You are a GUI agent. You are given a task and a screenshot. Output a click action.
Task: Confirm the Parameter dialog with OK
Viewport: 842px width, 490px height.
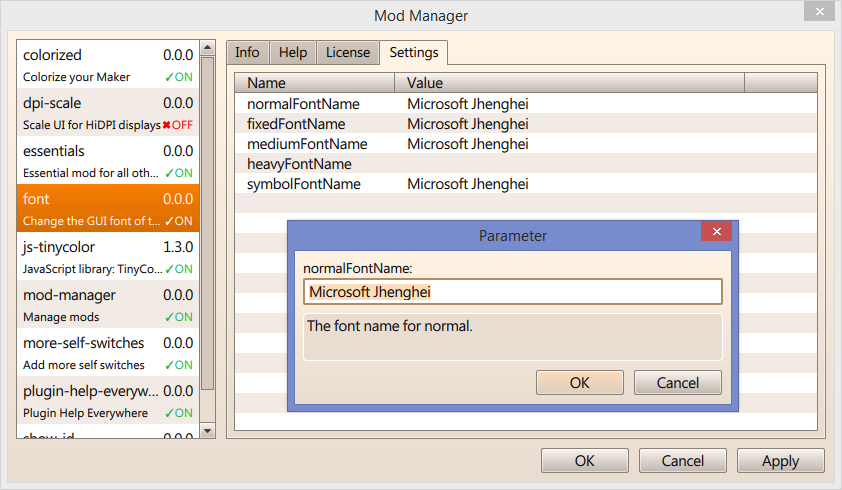[x=579, y=383]
